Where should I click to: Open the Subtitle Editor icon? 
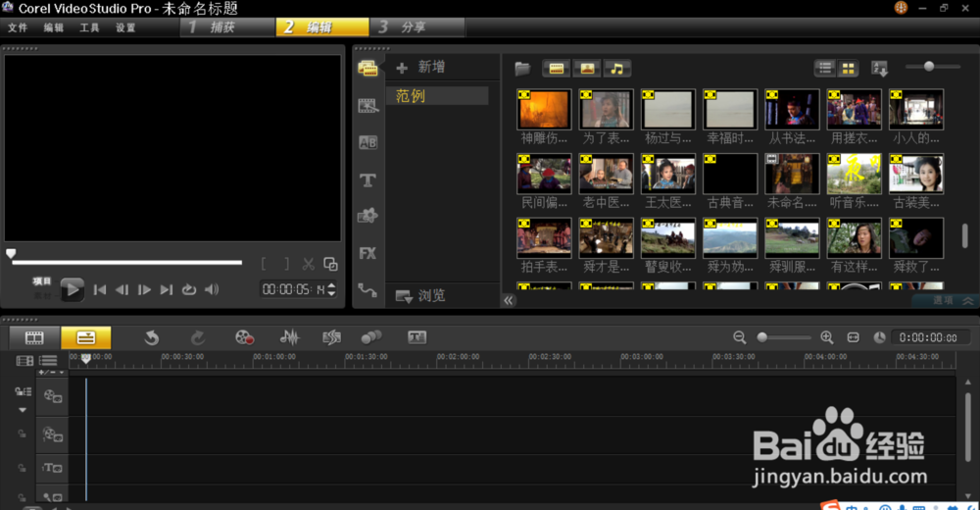coord(416,338)
